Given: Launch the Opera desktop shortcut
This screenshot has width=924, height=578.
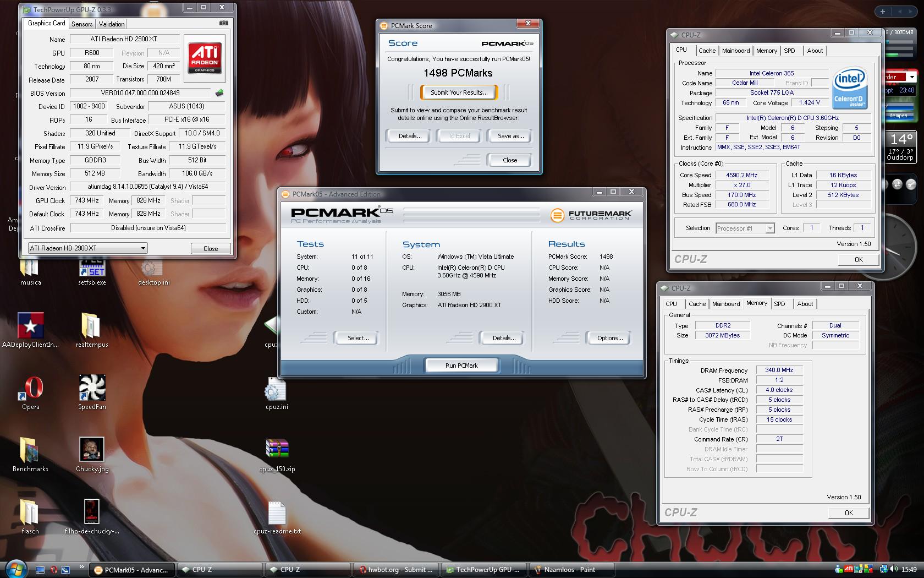Looking at the screenshot, I should [30, 392].
